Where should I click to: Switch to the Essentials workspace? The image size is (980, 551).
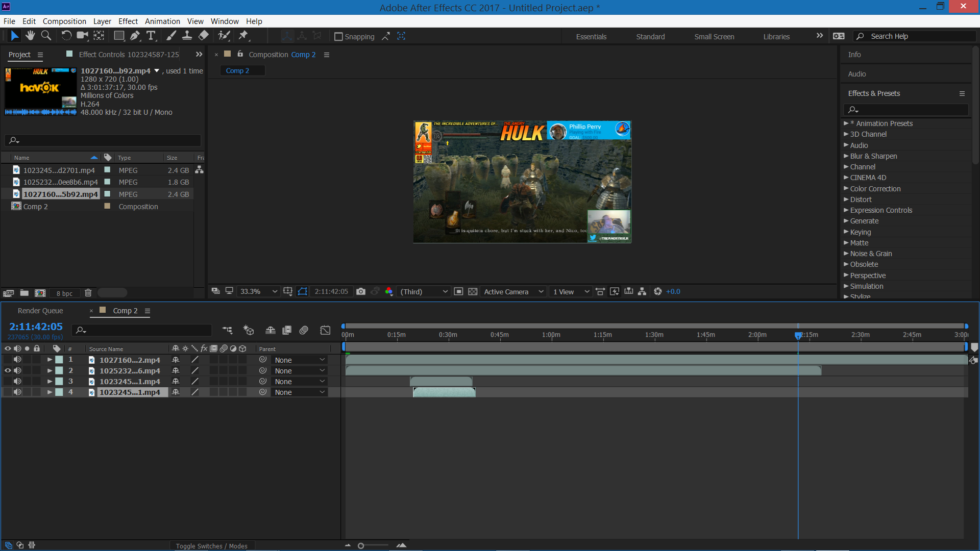coord(591,37)
